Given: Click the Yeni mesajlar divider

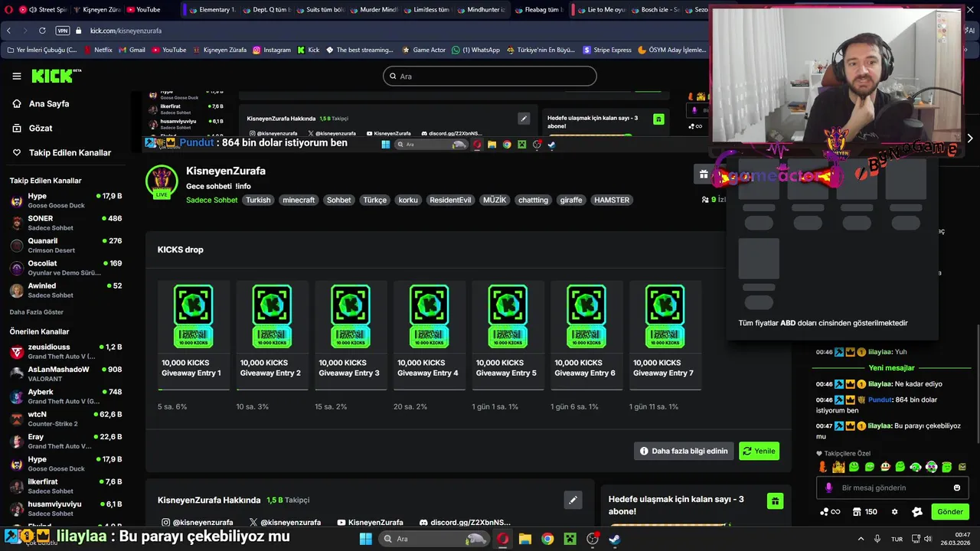Looking at the screenshot, I should [891, 368].
